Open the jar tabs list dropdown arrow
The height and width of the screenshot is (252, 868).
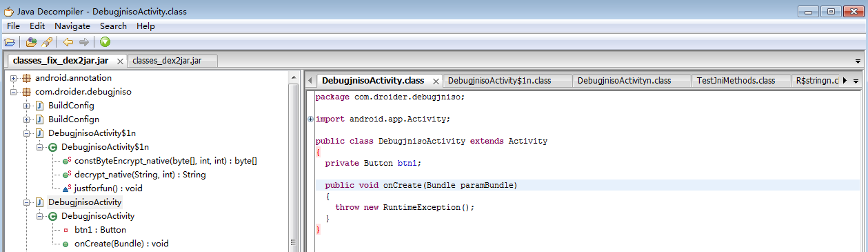pos(858,61)
